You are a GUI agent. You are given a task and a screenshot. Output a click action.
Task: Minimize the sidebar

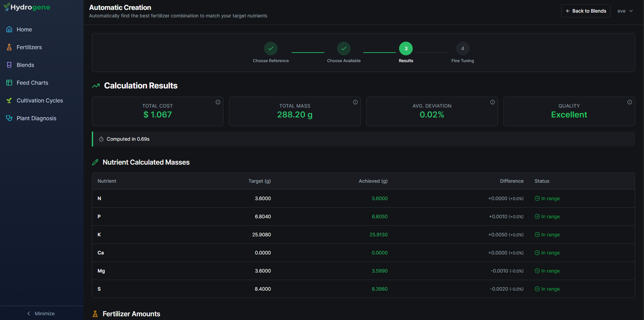coord(41,313)
